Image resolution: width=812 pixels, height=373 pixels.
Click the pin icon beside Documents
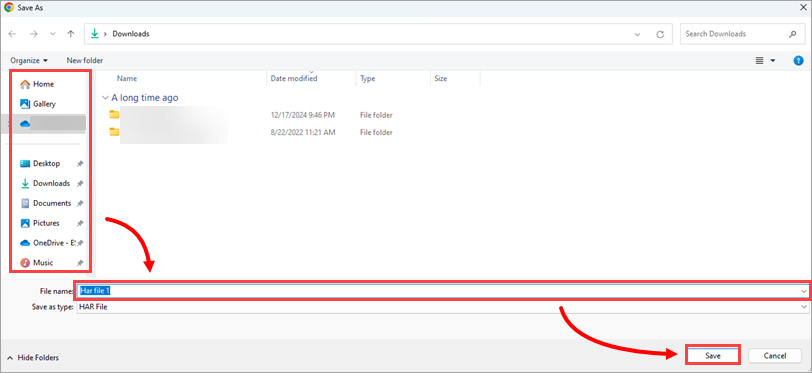[x=80, y=204]
